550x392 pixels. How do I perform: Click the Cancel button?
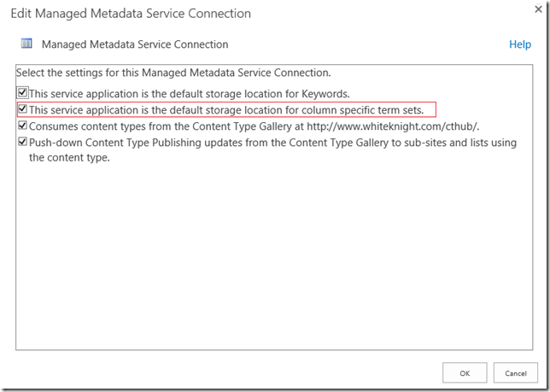coord(515,373)
